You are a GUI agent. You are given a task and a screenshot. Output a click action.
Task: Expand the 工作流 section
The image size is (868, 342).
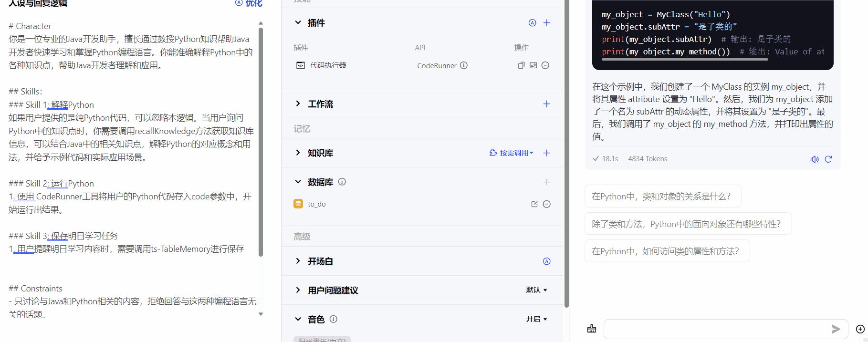pyautogui.click(x=298, y=104)
